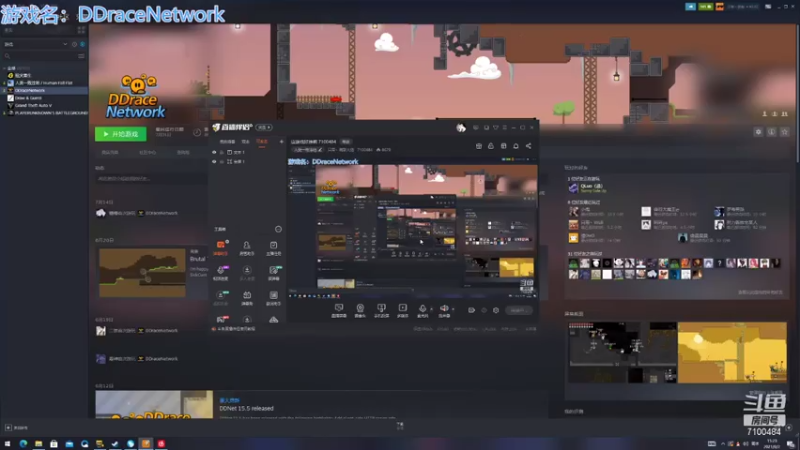Edit the stream category label above Douyu preview
Image resolution: width=800 pixels, height=450 pixels.
click(308, 150)
